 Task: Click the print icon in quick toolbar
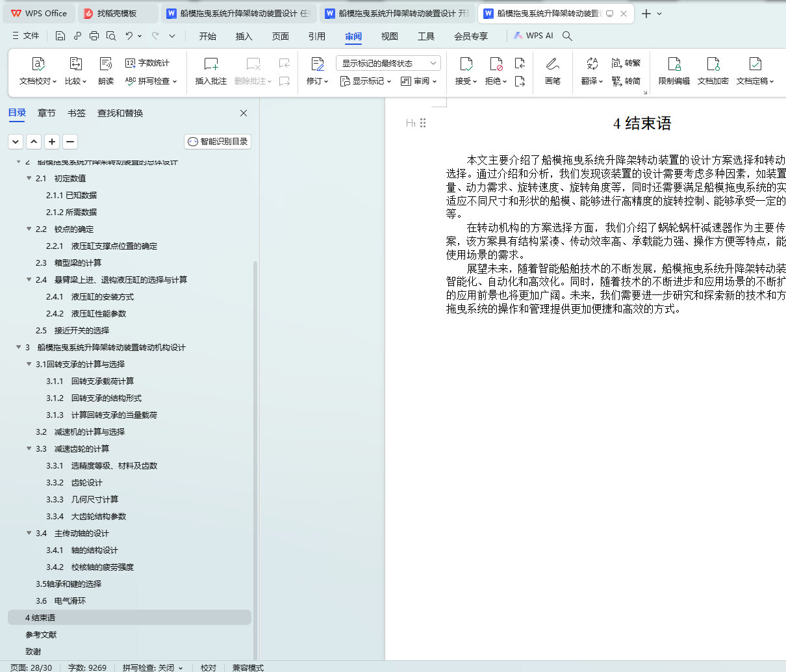pos(94,36)
